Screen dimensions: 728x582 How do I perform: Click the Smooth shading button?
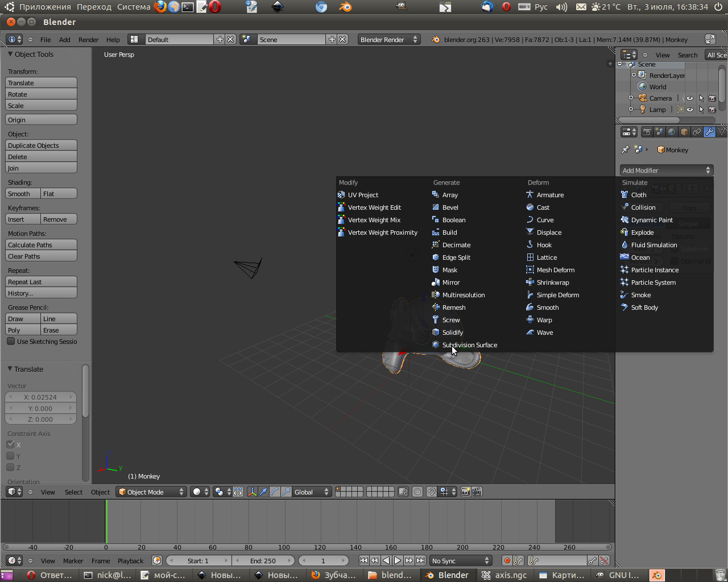[23, 193]
